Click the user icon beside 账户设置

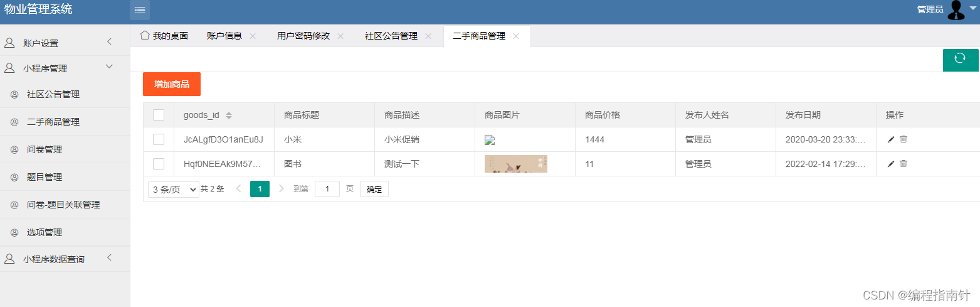point(9,43)
